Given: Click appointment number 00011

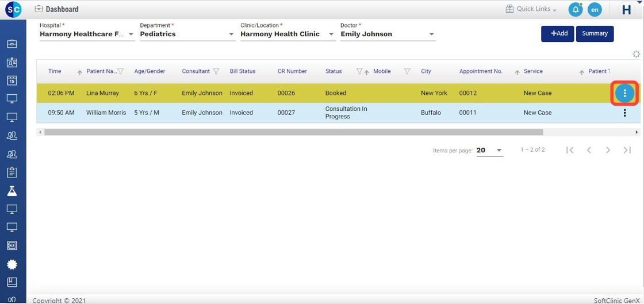Looking at the screenshot, I should [468, 113].
